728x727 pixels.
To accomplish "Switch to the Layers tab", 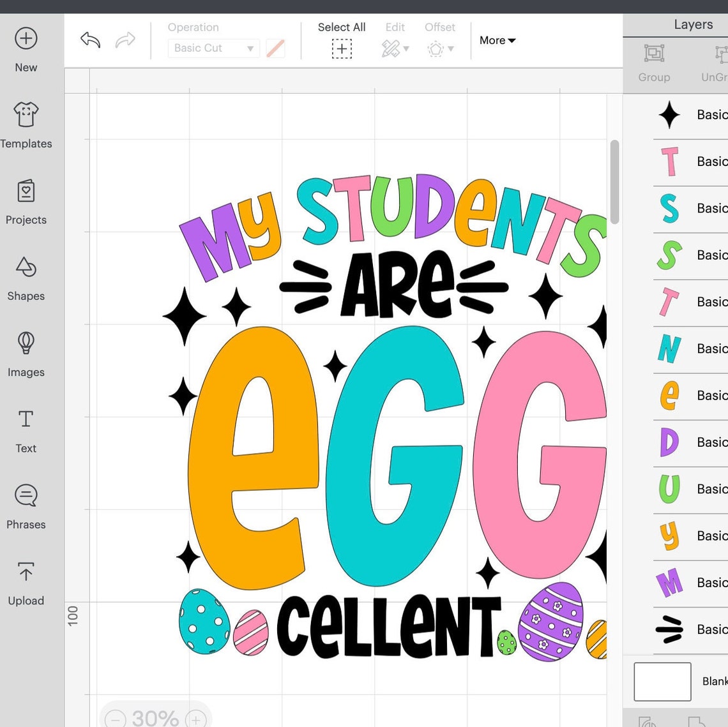I will [693, 24].
